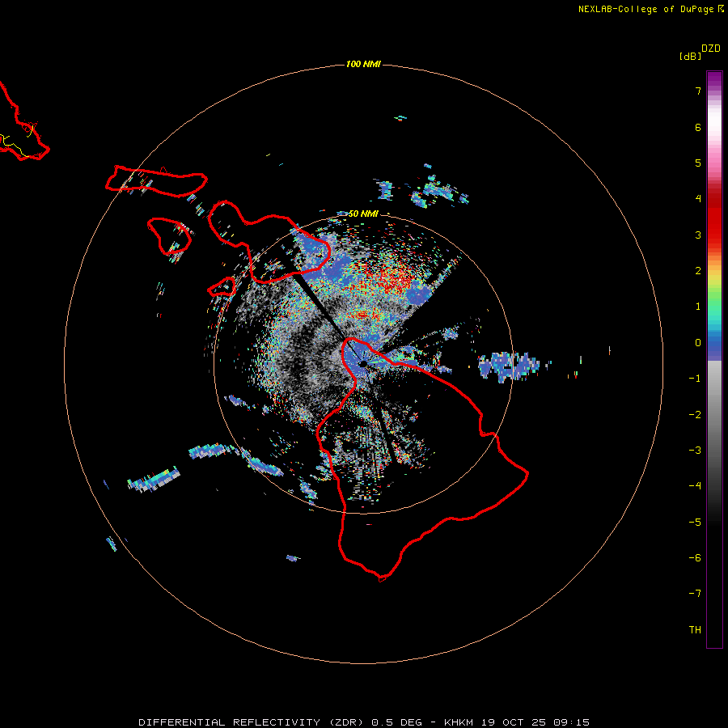The image size is (728, 728).
Task: Click the 6 value on the color scale
Action: pyautogui.click(x=698, y=127)
